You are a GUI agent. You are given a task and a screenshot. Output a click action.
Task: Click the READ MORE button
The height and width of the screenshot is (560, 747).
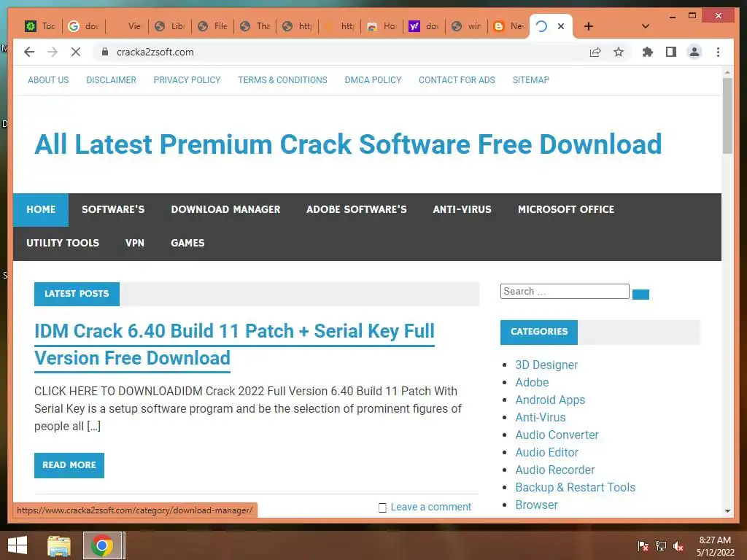(69, 465)
